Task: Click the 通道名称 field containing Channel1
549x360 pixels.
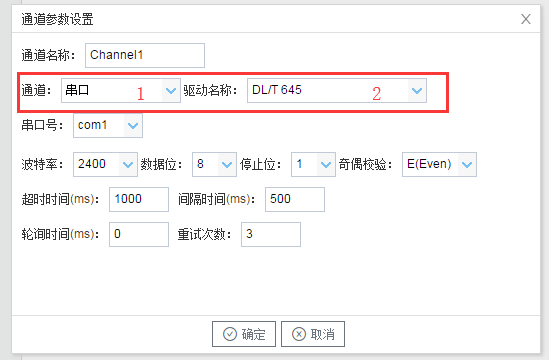Action: point(145,55)
